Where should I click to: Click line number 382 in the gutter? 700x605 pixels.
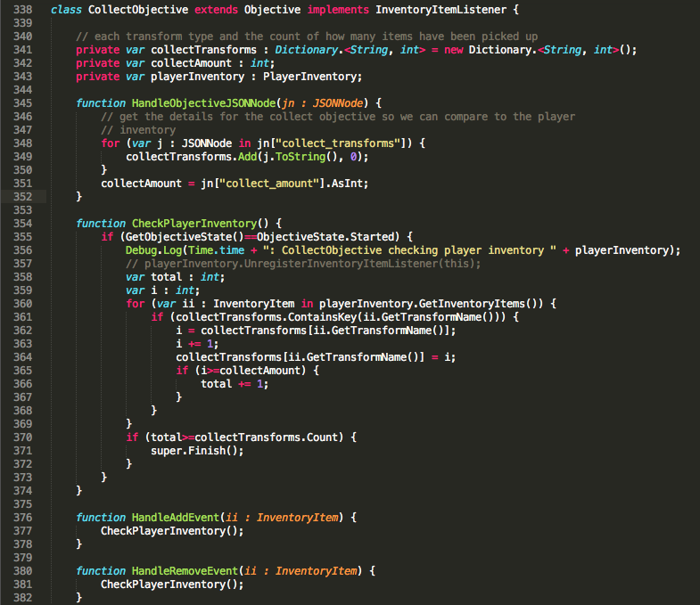tap(23, 598)
